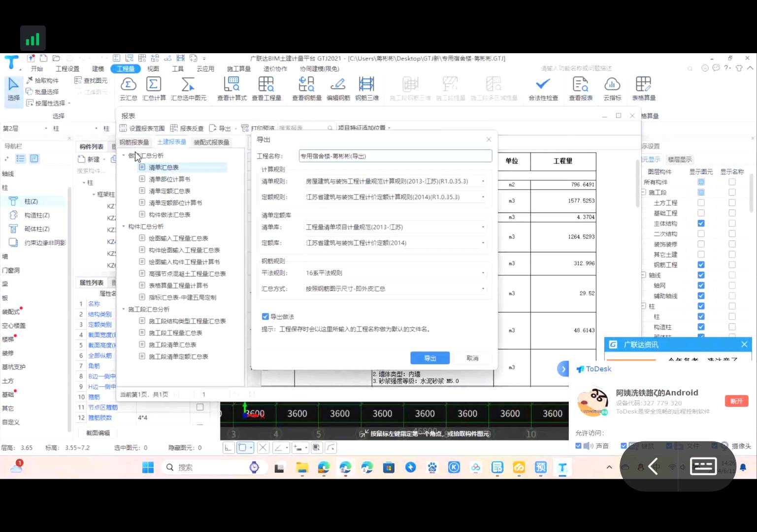Close the 广联达资讯 popup

(x=744, y=344)
